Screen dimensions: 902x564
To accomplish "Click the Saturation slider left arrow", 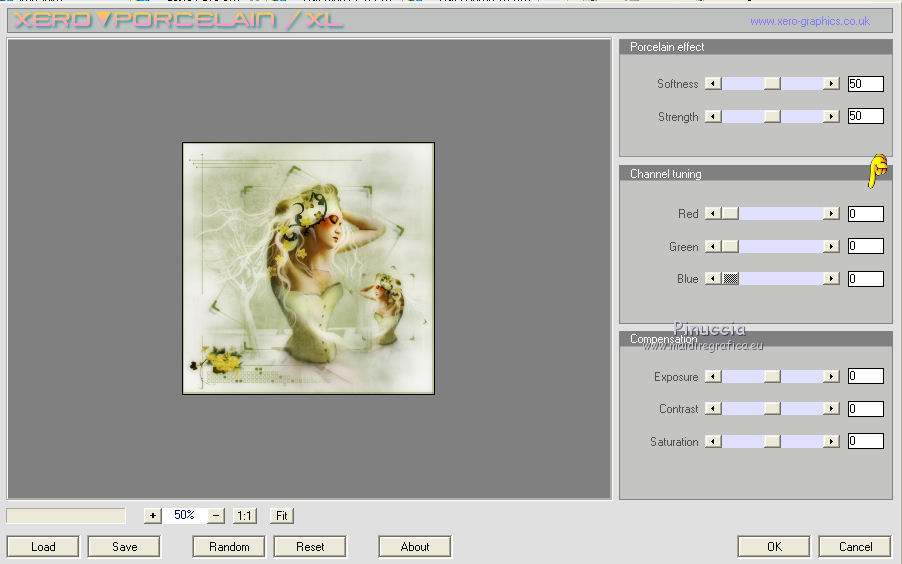I will (x=713, y=441).
